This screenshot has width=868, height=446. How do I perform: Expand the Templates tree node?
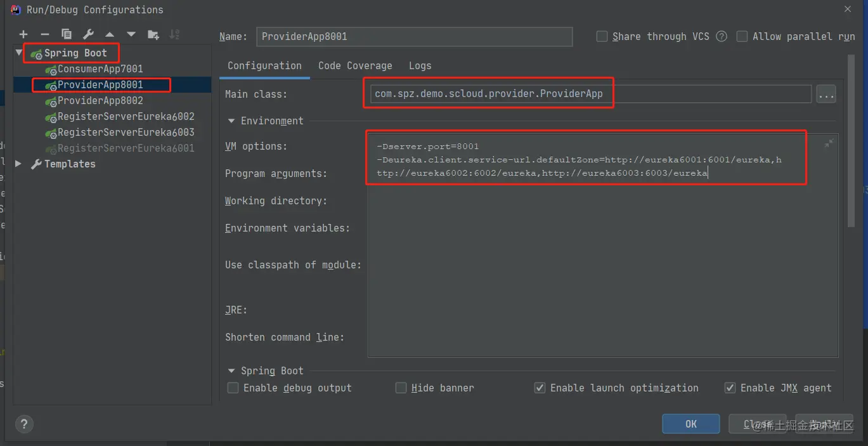[x=19, y=164]
